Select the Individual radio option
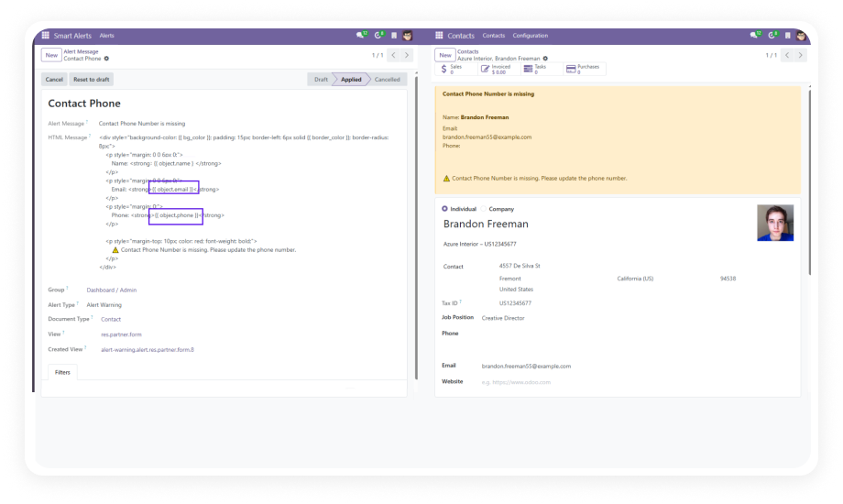 (x=444, y=209)
